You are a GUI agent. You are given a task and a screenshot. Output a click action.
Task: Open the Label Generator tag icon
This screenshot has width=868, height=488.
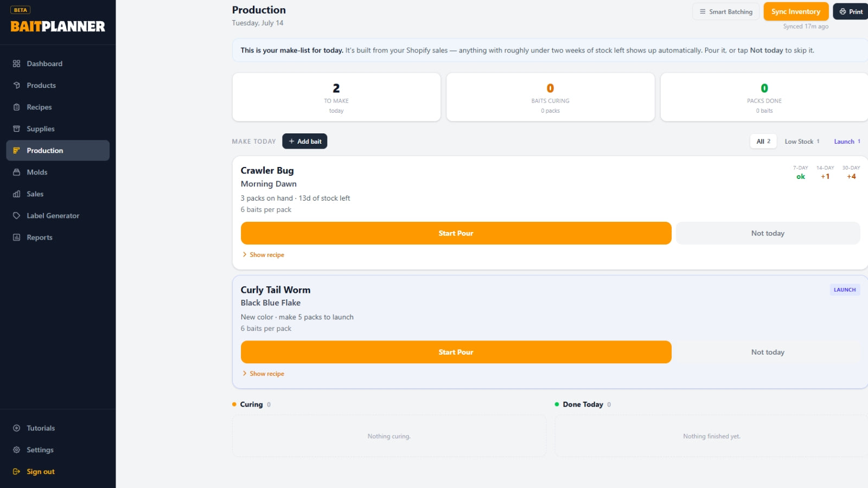[x=16, y=215]
